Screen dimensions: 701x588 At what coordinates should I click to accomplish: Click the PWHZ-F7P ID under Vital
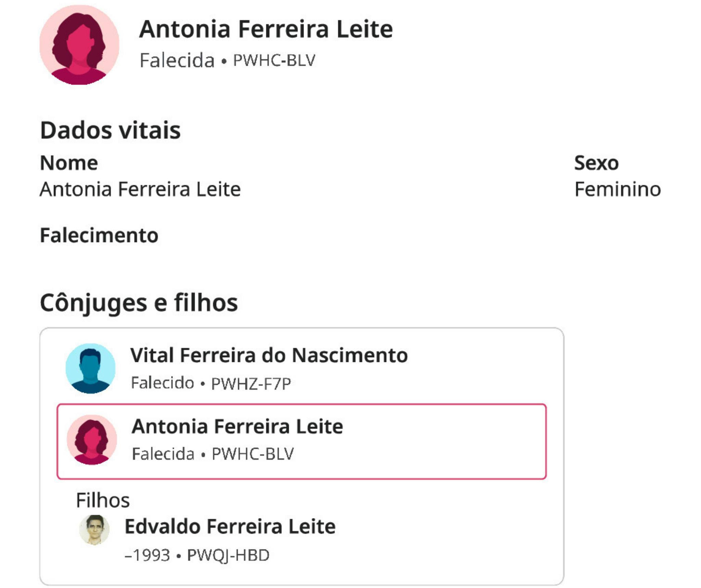pos(251,384)
